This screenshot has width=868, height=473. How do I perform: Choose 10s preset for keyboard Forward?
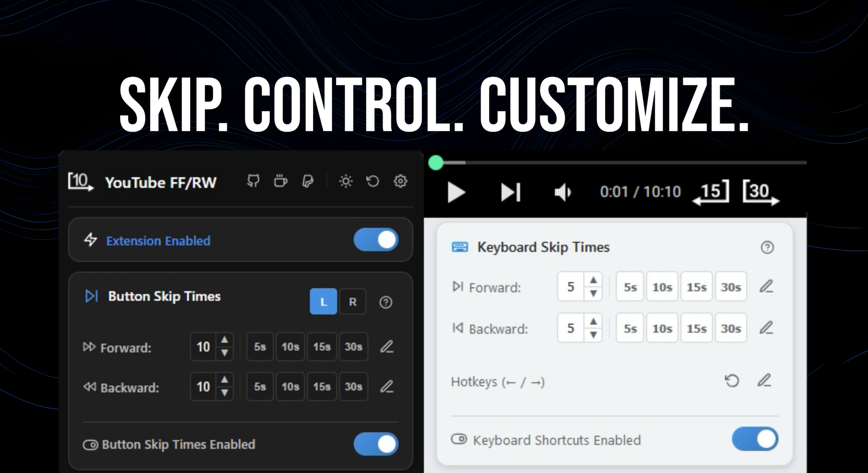coord(662,287)
